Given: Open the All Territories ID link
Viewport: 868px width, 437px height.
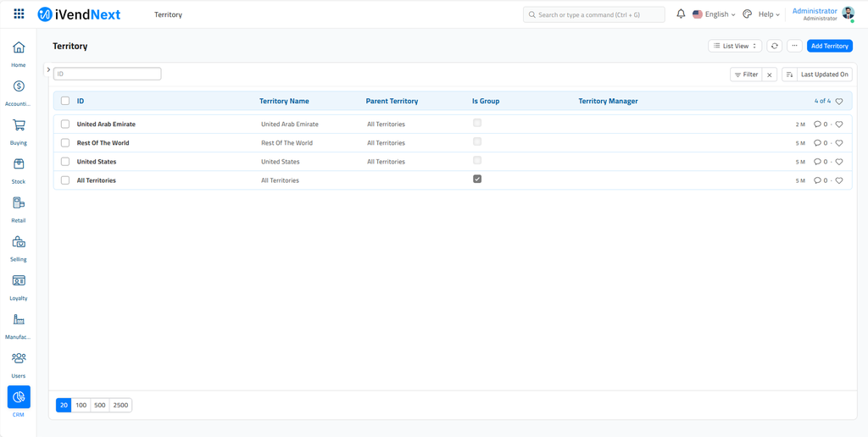Looking at the screenshot, I should pos(97,181).
